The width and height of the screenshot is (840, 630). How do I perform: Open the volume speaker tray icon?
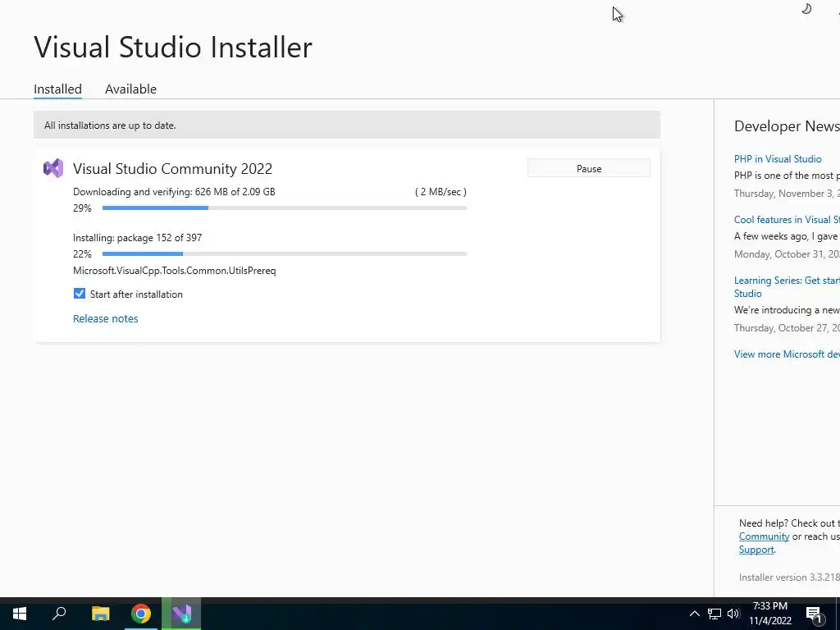pyautogui.click(x=733, y=614)
